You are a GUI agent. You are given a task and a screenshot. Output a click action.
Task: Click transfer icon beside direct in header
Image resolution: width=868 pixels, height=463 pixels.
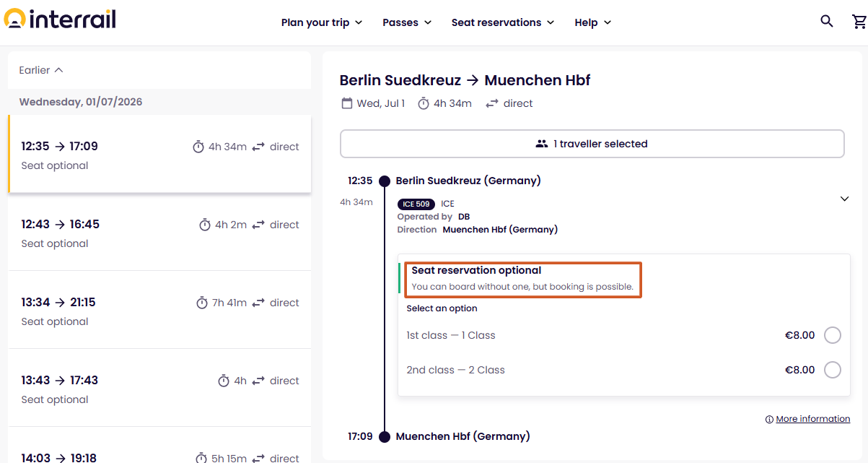tap(492, 103)
